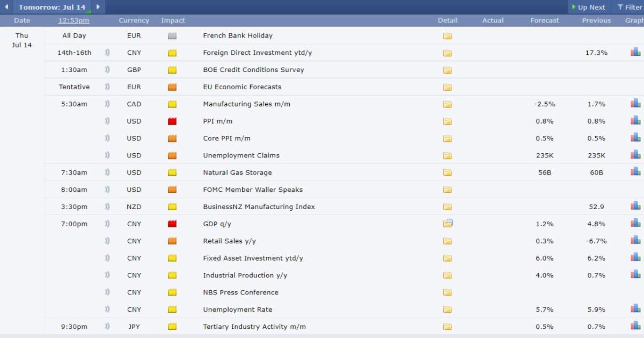Toggle sound alert for BOE Credit Conditions Survey
The height and width of the screenshot is (338, 644).
(107, 70)
